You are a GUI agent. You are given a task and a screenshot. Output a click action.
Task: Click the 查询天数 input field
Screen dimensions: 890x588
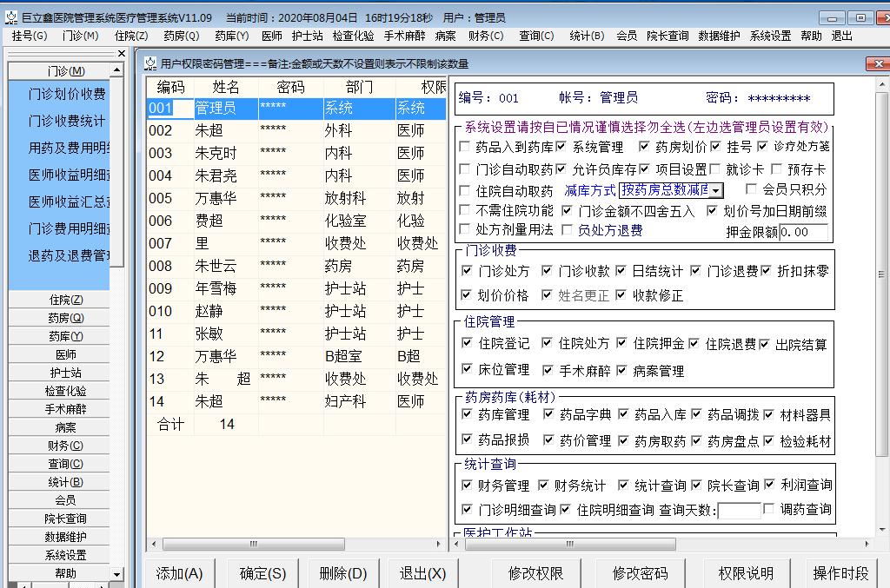(x=740, y=510)
